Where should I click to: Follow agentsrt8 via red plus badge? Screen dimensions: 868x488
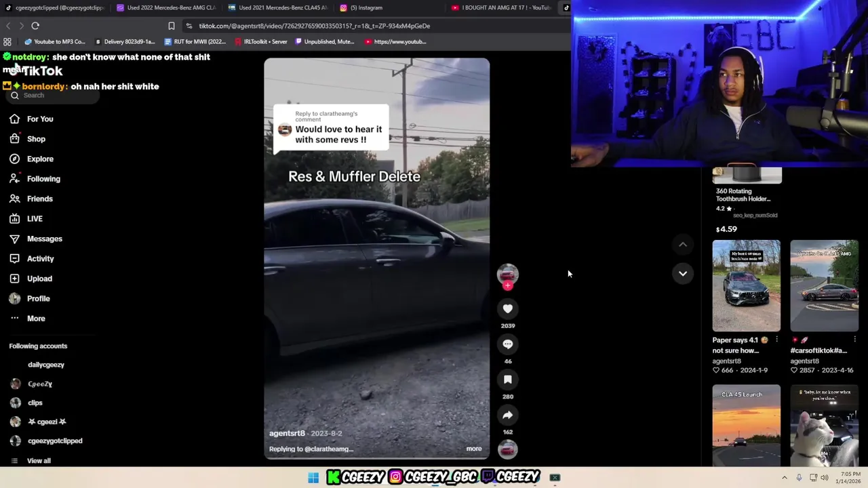[508, 286]
